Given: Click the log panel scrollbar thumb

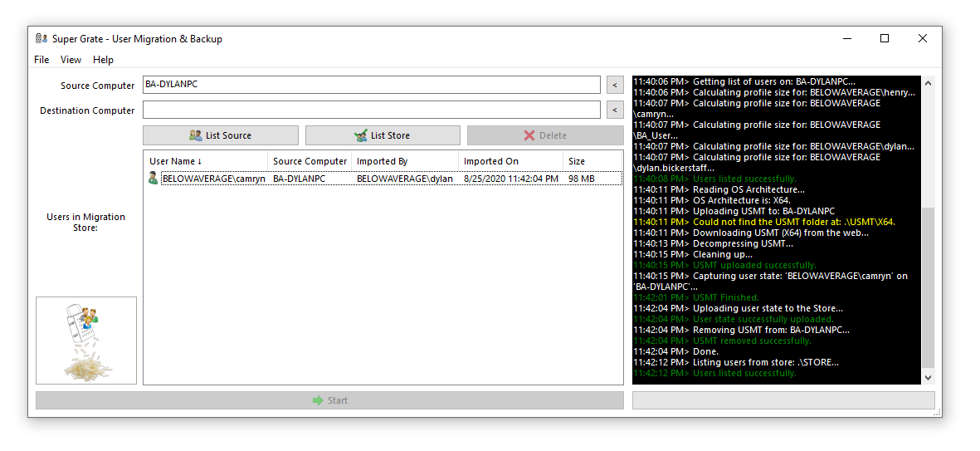Looking at the screenshot, I should point(928,287).
